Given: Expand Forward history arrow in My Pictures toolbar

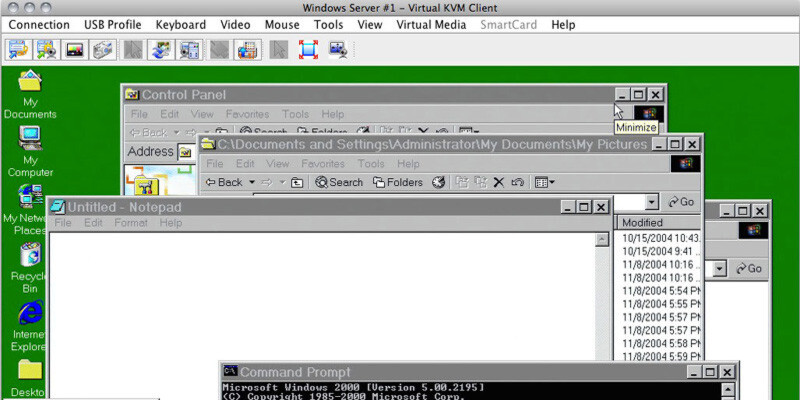Looking at the screenshot, I should coord(281,182).
